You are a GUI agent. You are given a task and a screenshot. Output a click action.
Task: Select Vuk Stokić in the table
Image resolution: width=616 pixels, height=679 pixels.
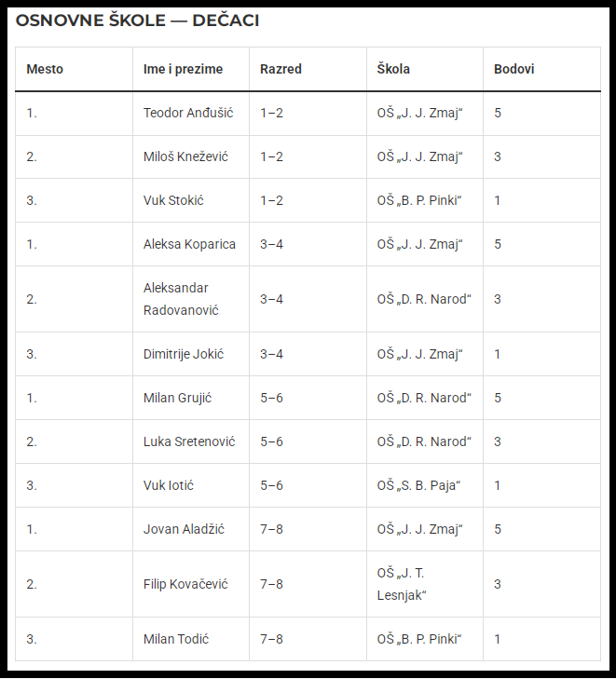[x=173, y=200]
